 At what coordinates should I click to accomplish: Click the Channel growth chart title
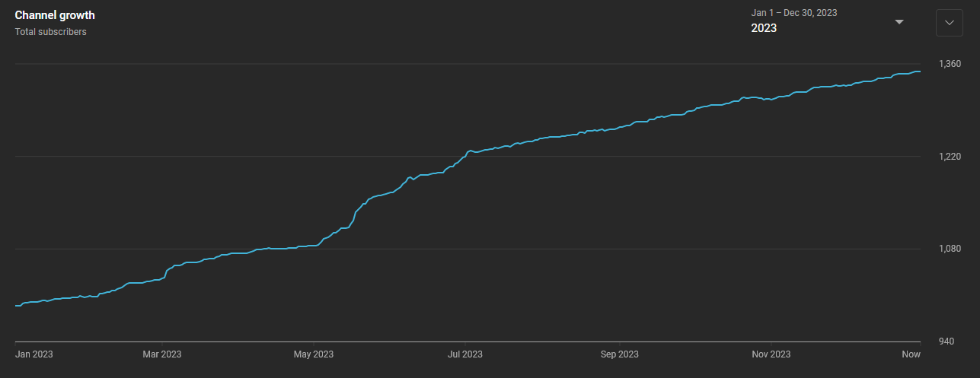click(55, 15)
